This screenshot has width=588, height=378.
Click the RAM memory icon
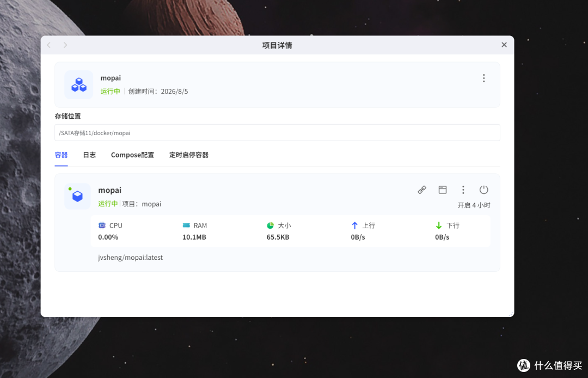click(x=186, y=225)
